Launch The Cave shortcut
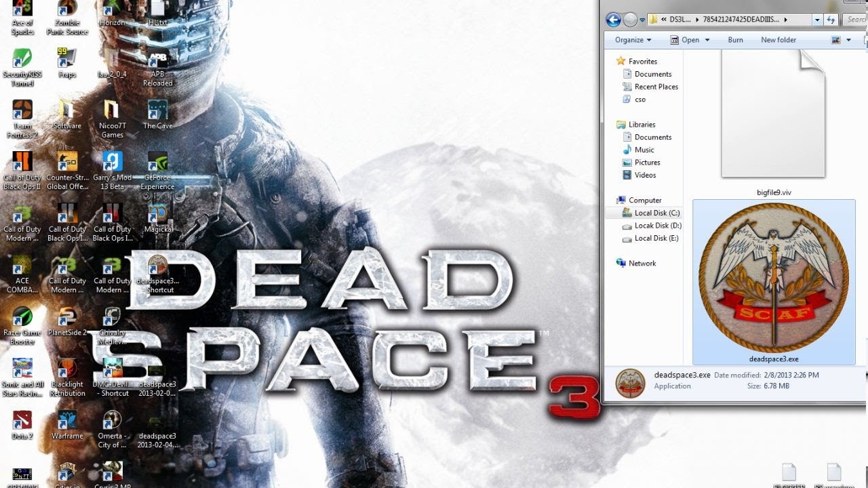 pyautogui.click(x=157, y=108)
